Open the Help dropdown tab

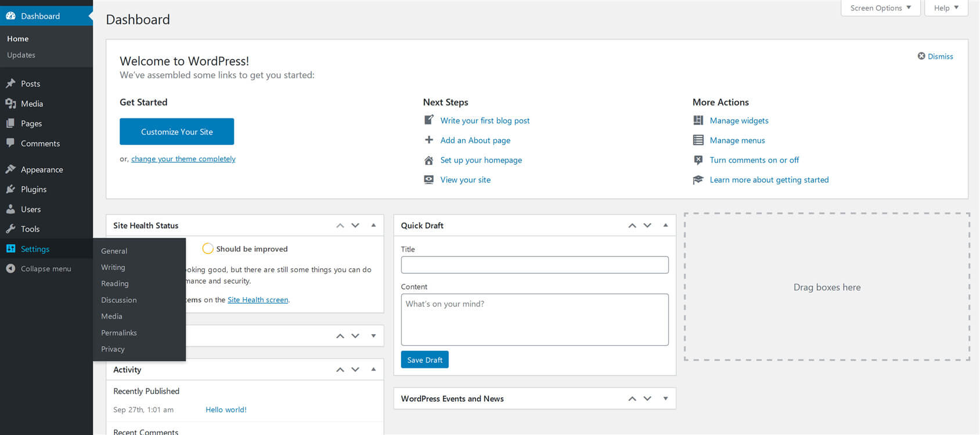tap(946, 8)
